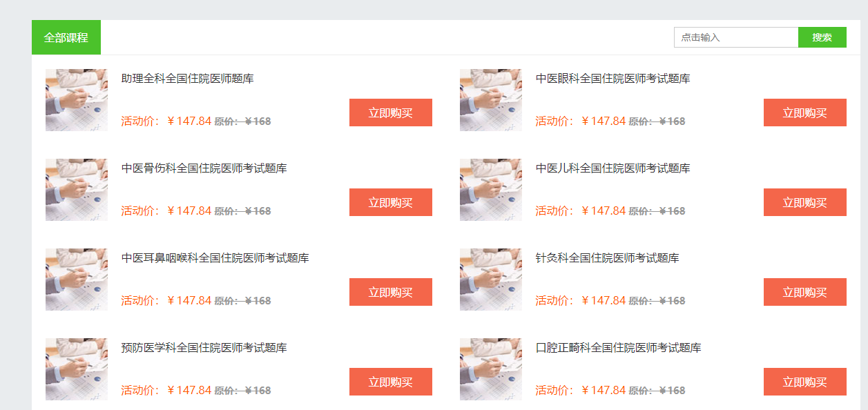Viewport: 868px width, 410px height.
Task: Select the 口腔正畸科全国住院医师考试题库 thumbnail
Action: pyautogui.click(x=491, y=369)
